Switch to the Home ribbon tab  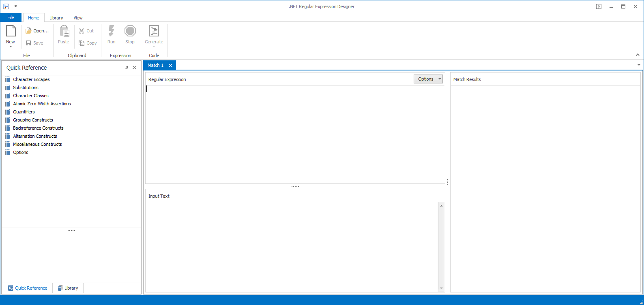pyautogui.click(x=34, y=18)
